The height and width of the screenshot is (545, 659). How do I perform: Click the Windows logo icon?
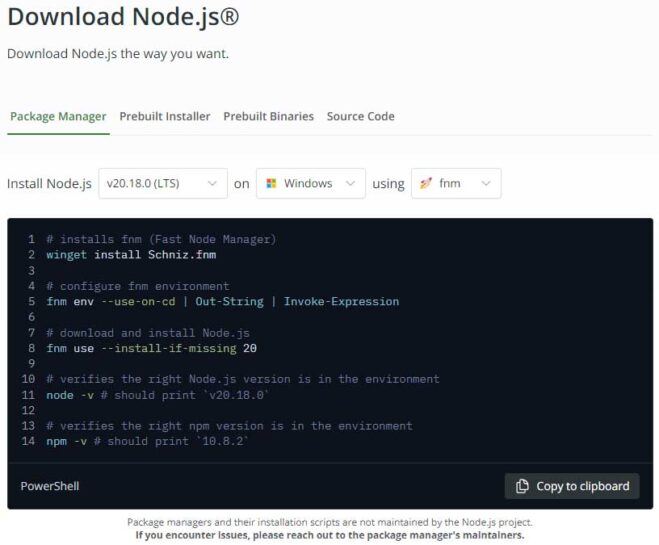pyautogui.click(x=272, y=184)
